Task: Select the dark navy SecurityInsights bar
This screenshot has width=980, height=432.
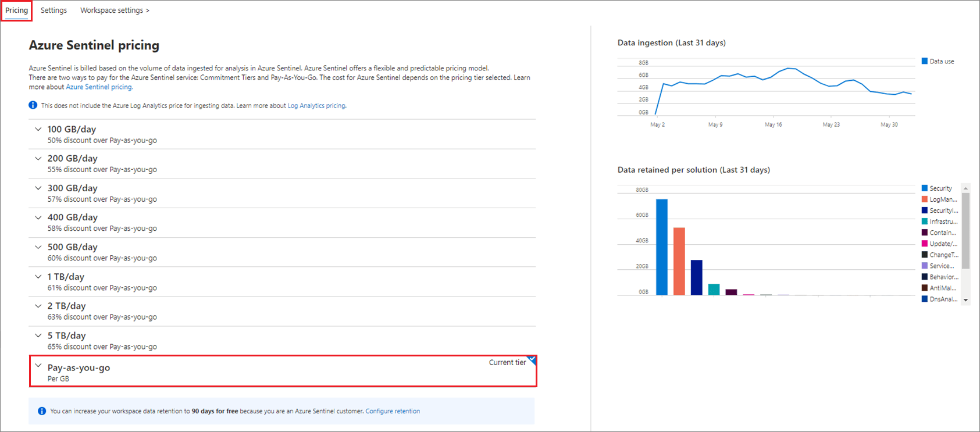Action: [x=697, y=278]
